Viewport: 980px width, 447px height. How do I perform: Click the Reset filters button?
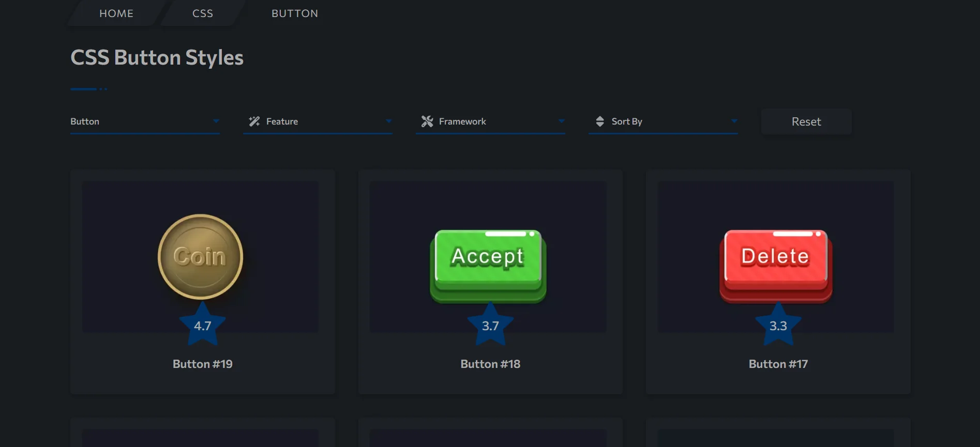pos(806,122)
